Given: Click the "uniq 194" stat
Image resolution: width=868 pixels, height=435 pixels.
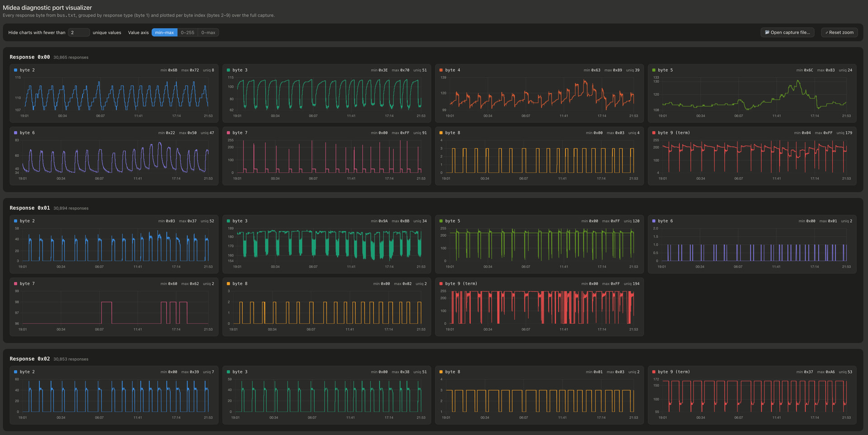Looking at the screenshot, I should pos(632,284).
